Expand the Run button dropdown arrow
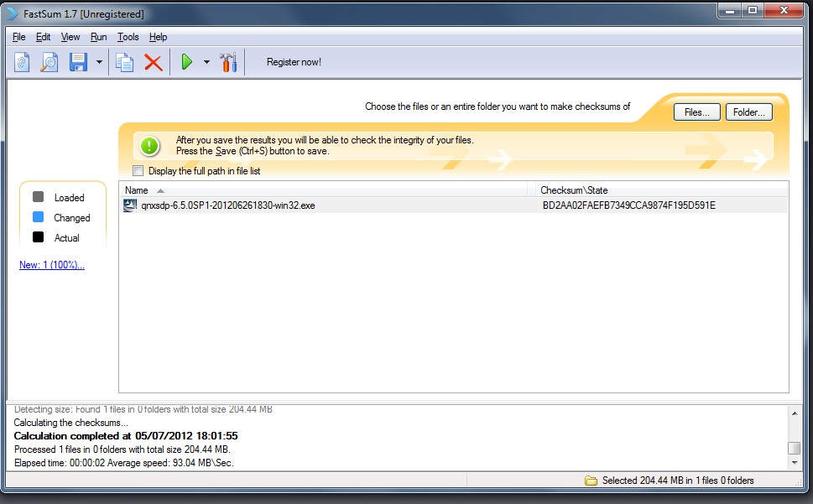 tap(206, 62)
